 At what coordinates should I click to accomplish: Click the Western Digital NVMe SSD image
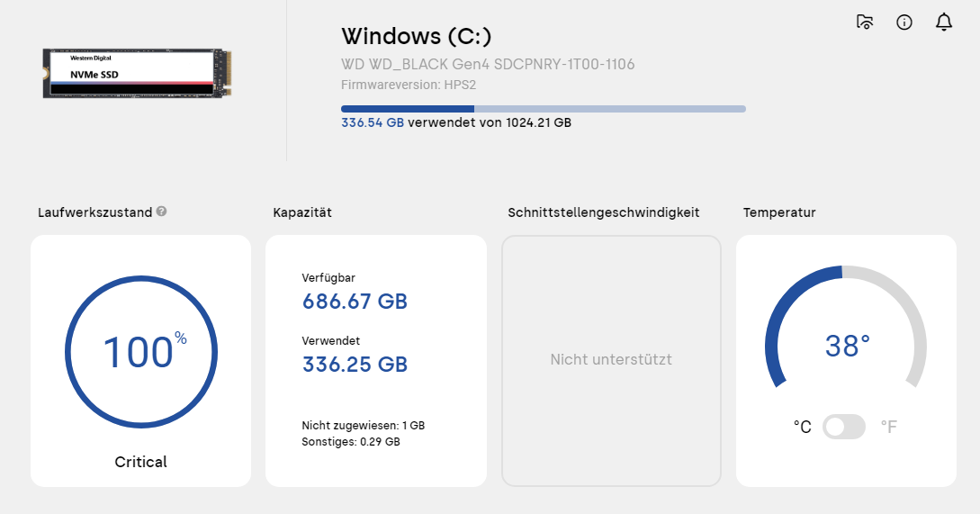pos(138,73)
